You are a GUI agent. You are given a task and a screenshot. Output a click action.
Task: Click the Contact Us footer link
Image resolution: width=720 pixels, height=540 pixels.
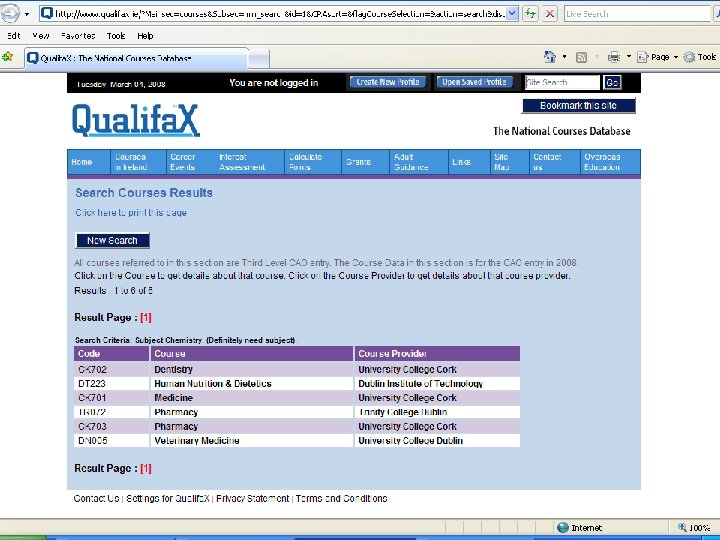pyautogui.click(x=96, y=498)
